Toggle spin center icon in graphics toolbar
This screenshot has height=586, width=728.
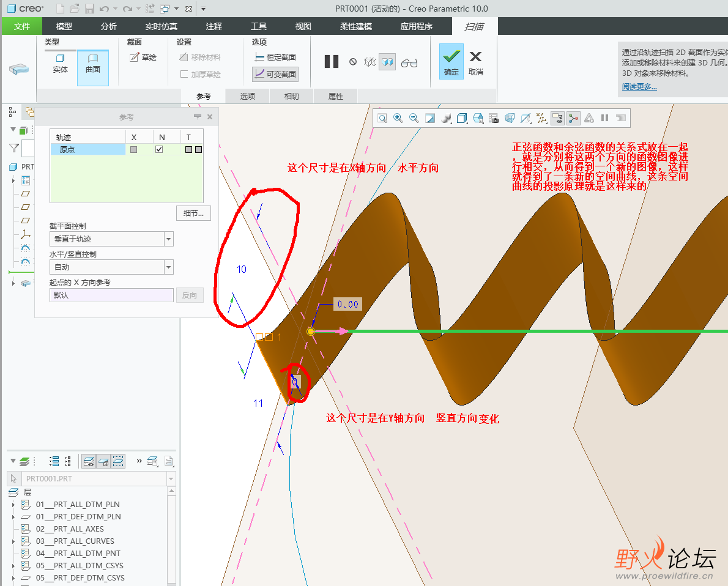[573, 119]
